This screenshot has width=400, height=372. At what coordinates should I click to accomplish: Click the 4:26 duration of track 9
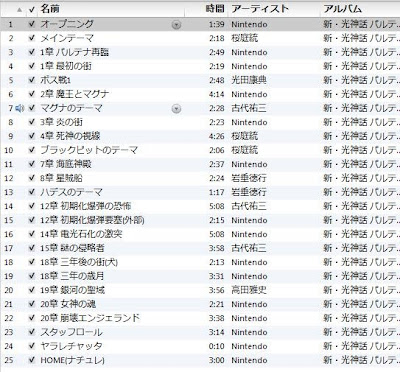[217, 136]
